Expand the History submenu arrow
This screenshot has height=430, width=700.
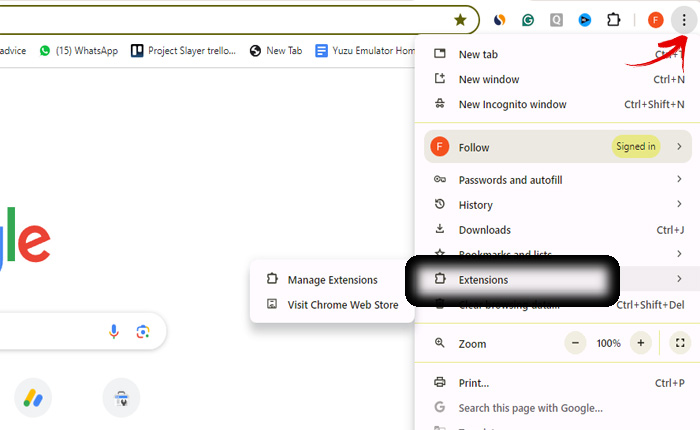(x=679, y=204)
